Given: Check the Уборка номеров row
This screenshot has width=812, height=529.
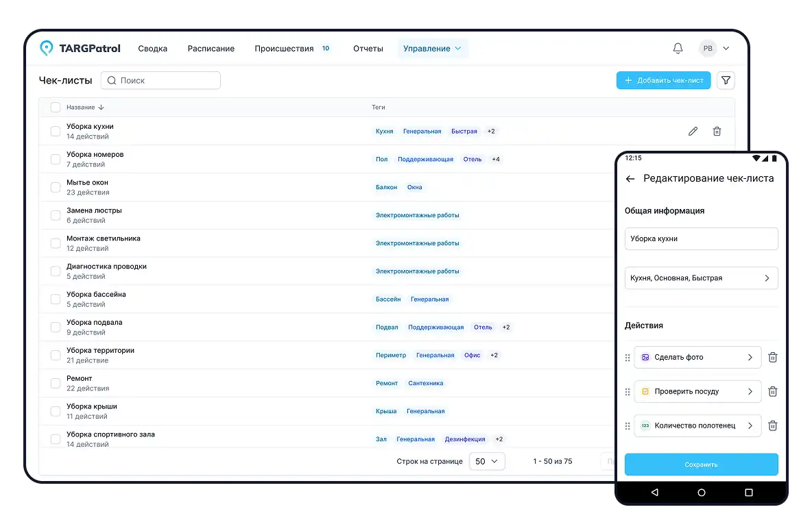Looking at the screenshot, I should tap(56, 159).
